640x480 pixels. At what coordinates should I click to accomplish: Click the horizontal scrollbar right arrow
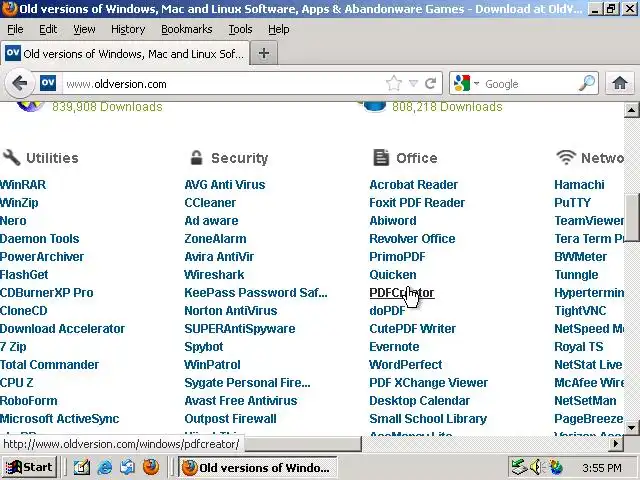click(x=616, y=444)
